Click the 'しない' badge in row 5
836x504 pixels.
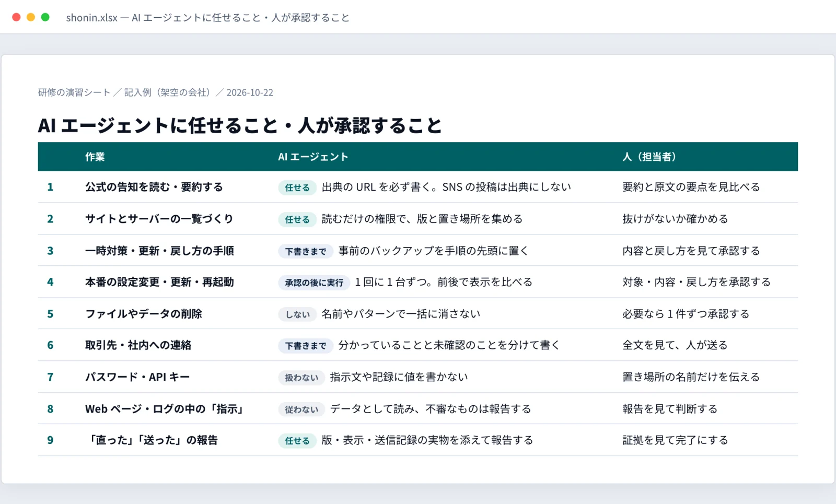[x=297, y=314]
